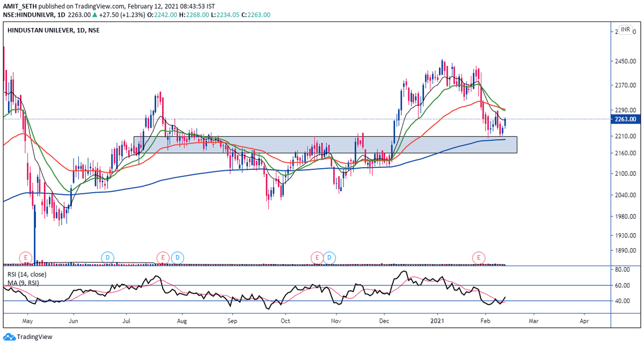
Task: Click the Aug label on time axis
Action: [x=181, y=320]
